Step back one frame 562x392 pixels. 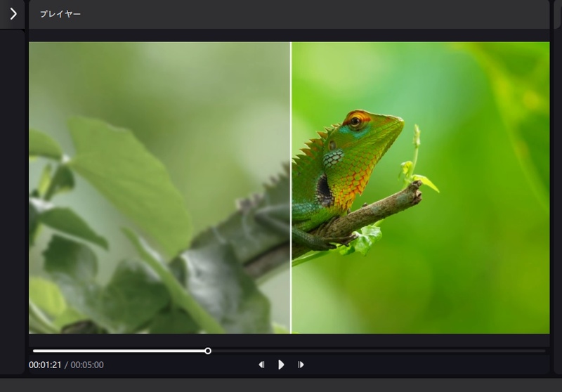(261, 365)
